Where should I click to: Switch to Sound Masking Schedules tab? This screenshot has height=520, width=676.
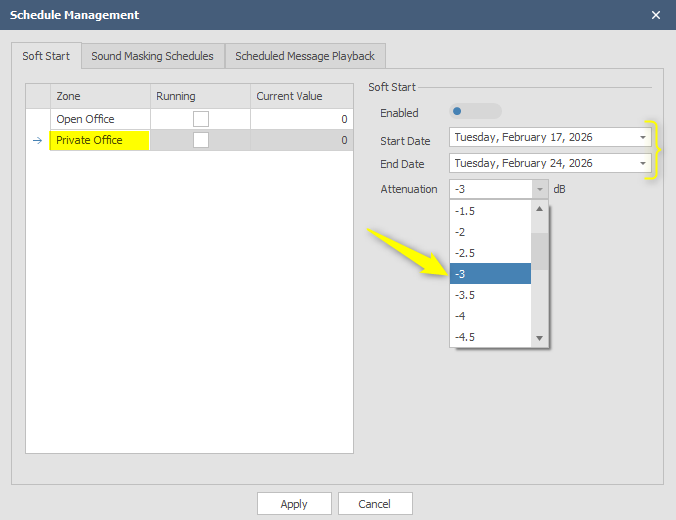(x=152, y=56)
